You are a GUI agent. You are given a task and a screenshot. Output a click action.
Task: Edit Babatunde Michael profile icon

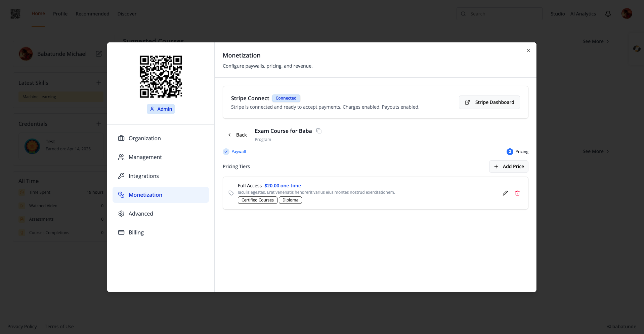pos(99,54)
